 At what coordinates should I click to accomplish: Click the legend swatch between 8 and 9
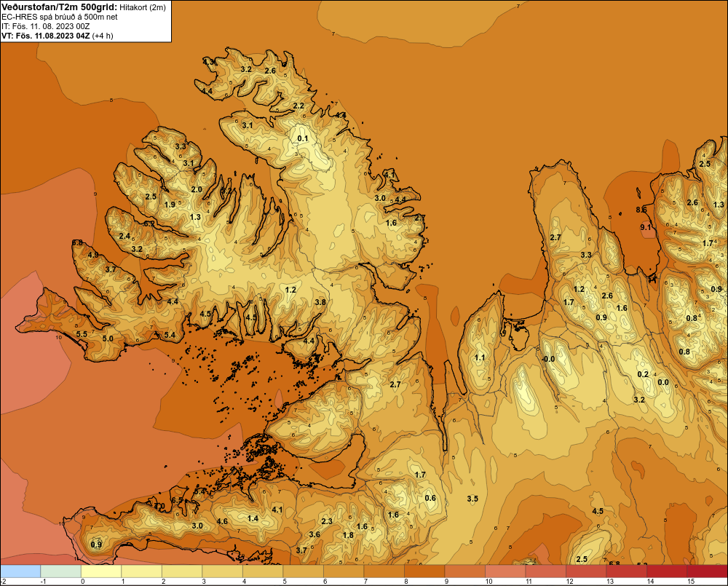(424, 571)
